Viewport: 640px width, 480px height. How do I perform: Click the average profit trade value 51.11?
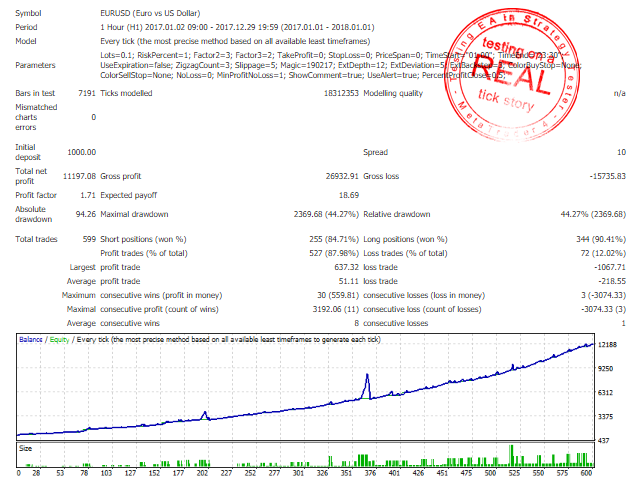click(348, 281)
